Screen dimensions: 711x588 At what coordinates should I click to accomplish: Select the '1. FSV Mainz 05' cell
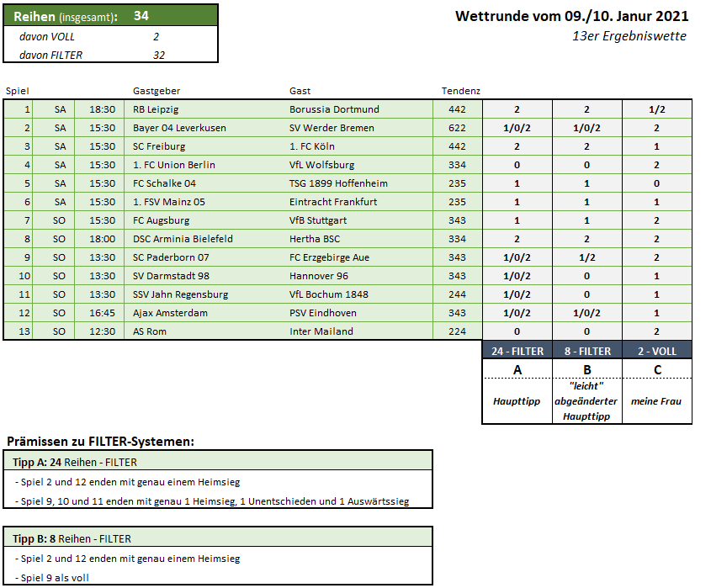[x=168, y=202]
